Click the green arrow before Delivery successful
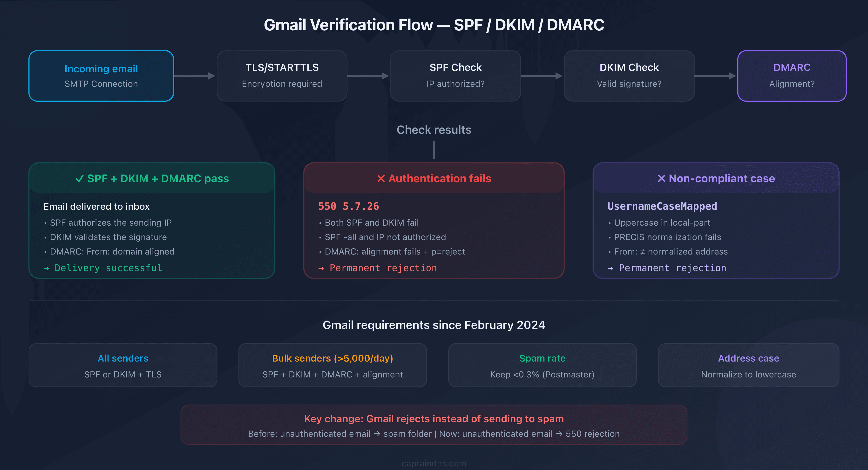The height and width of the screenshot is (470, 868). 47,268
